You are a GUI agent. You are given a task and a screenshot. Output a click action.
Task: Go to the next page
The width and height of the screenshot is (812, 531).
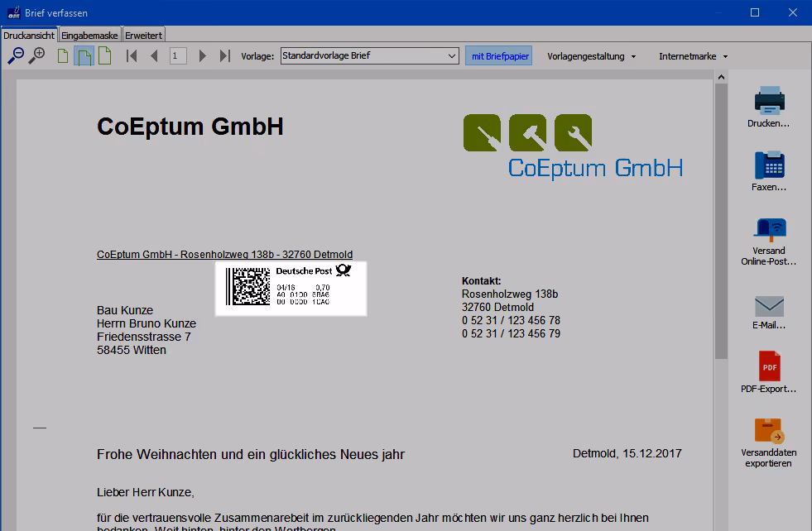[203, 56]
